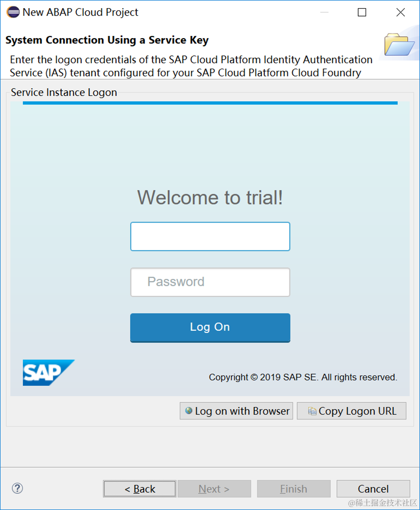Click the folder wizard banner icon
The width and height of the screenshot is (420, 510).
click(399, 44)
